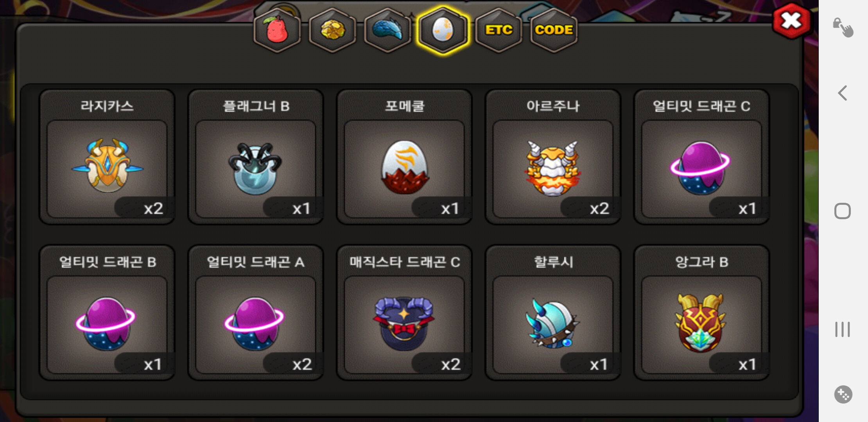The image size is (868, 422).
Task: Choose the 얼티밋 드래곤 A egg
Action: (x=256, y=313)
